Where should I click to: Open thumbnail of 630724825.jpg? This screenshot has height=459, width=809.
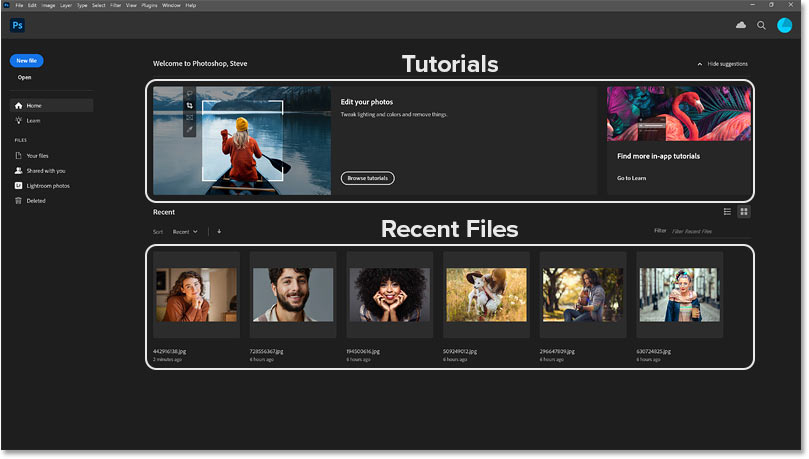coord(679,295)
